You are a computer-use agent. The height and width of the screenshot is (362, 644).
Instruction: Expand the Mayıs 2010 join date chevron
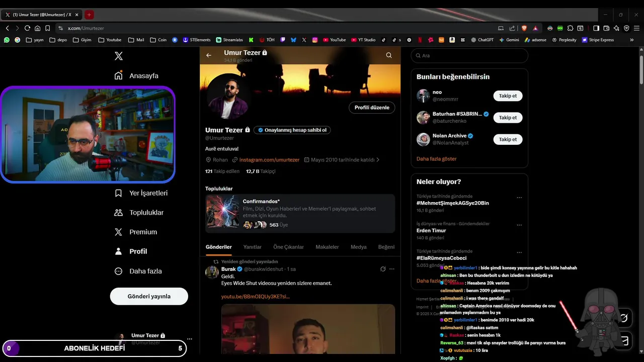tap(378, 160)
